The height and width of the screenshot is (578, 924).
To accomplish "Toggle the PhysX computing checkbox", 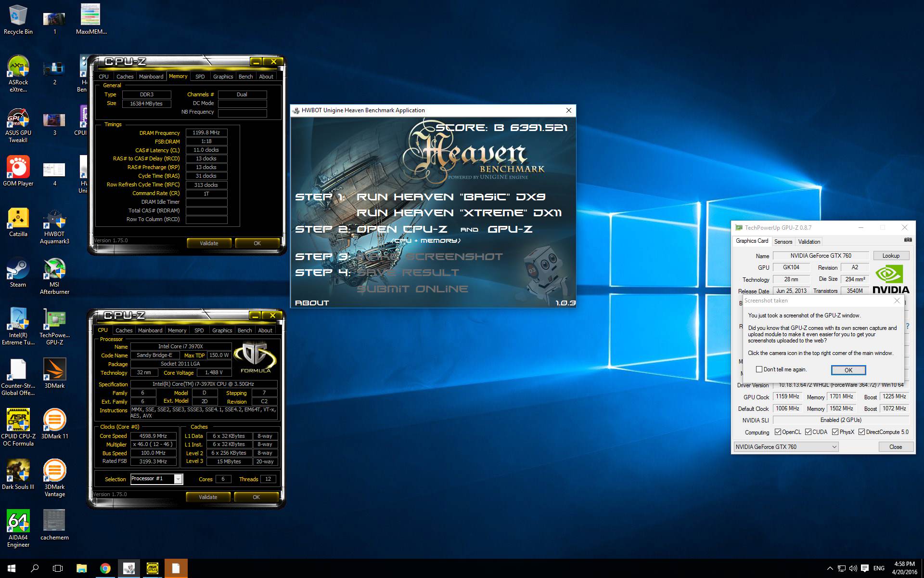I will 835,432.
